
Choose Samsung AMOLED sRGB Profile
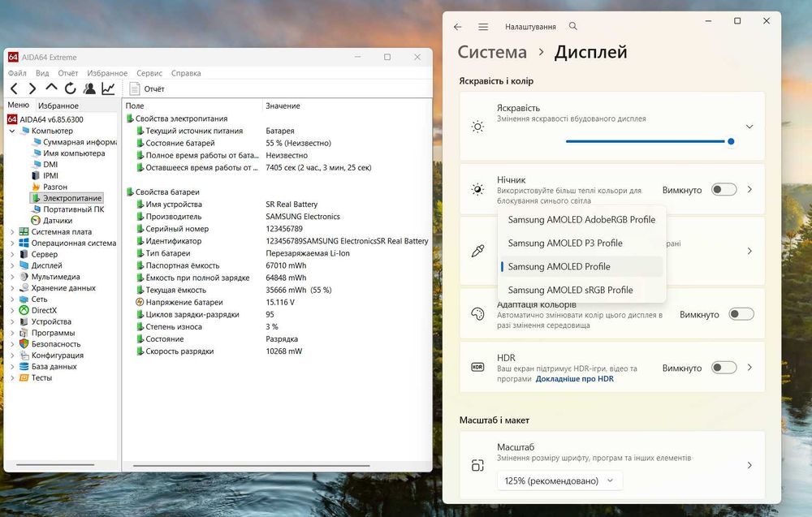coord(581,291)
